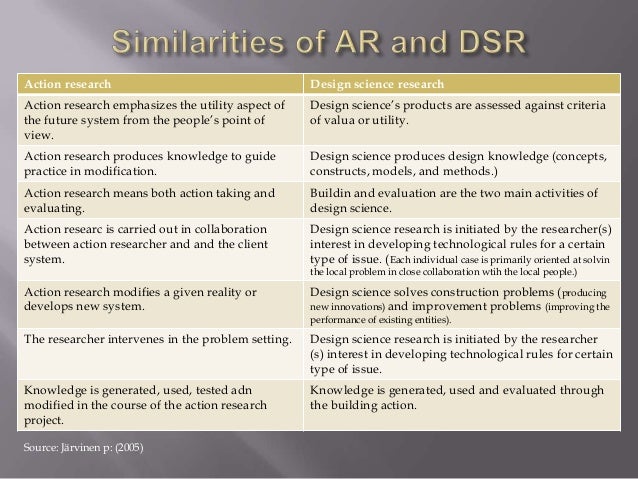
Task: Click cell 'The researcher intervenes in the problem setting.'
Action: click(160, 354)
